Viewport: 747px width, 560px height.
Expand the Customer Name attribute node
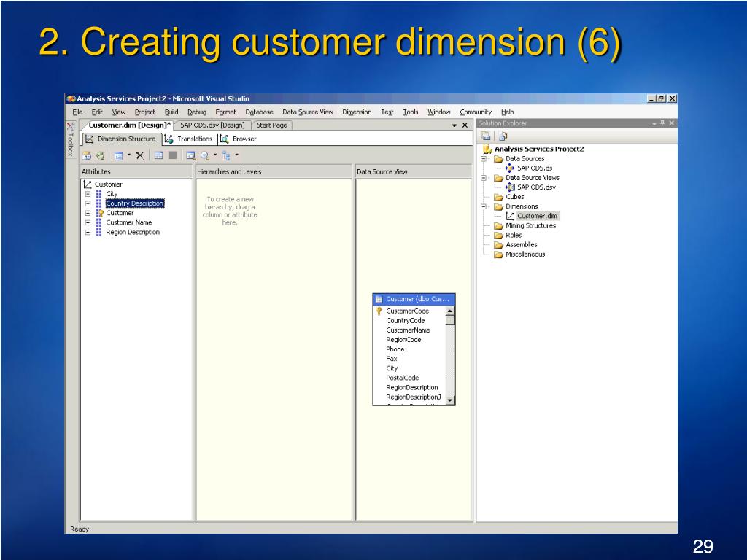[88, 222]
